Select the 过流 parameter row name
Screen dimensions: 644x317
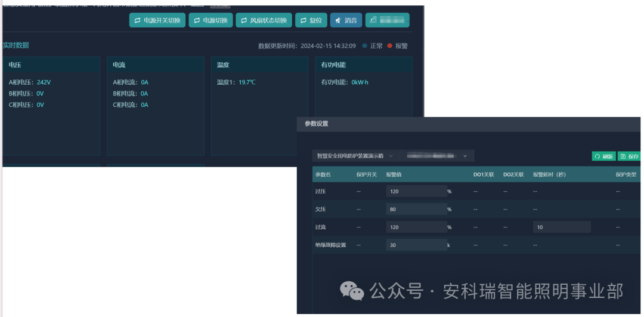(320, 227)
